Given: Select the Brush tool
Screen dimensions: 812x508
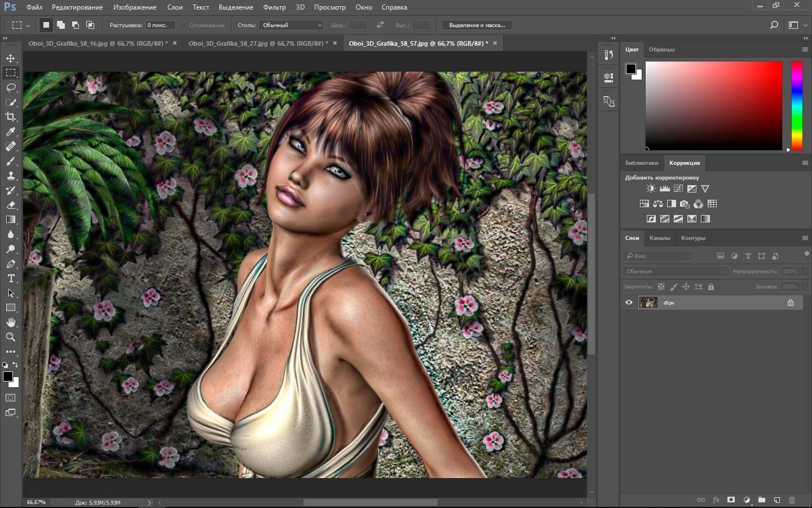Looking at the screenshot, I should (11, 161).
